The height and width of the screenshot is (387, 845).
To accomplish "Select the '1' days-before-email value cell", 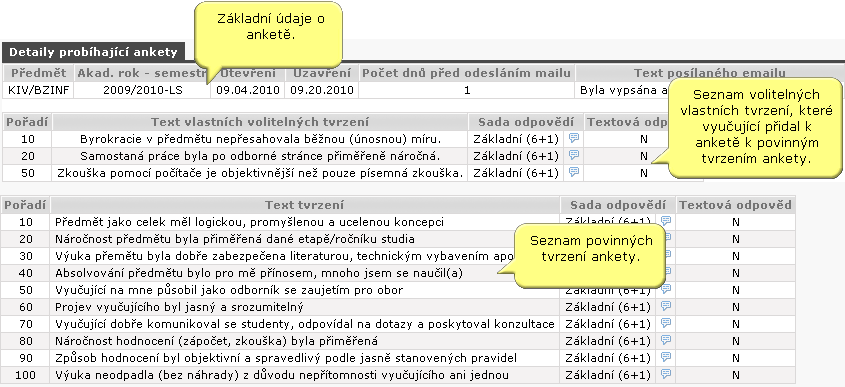I will pyautogui.click(x=467, y=90).
